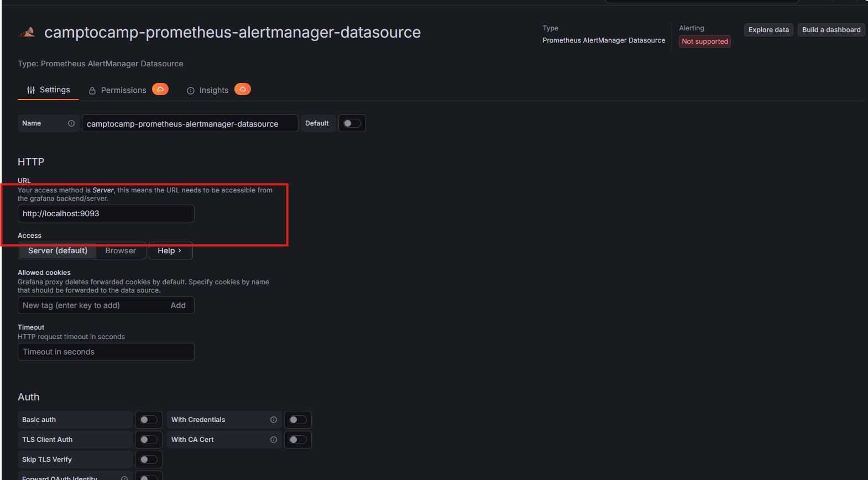Click the orange cloud badge next to Insights

[242, 89]
